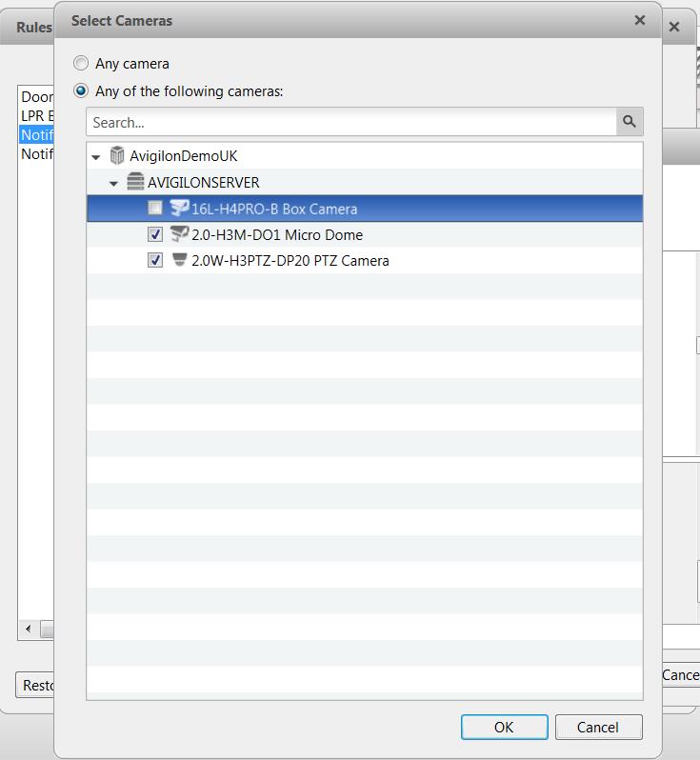Click the Restore button in Rules window

coord(35,685)
